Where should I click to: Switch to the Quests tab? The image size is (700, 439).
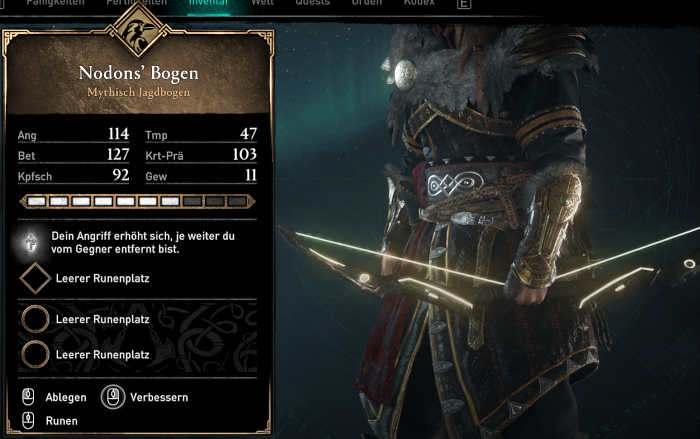click(x=312, y=3)
